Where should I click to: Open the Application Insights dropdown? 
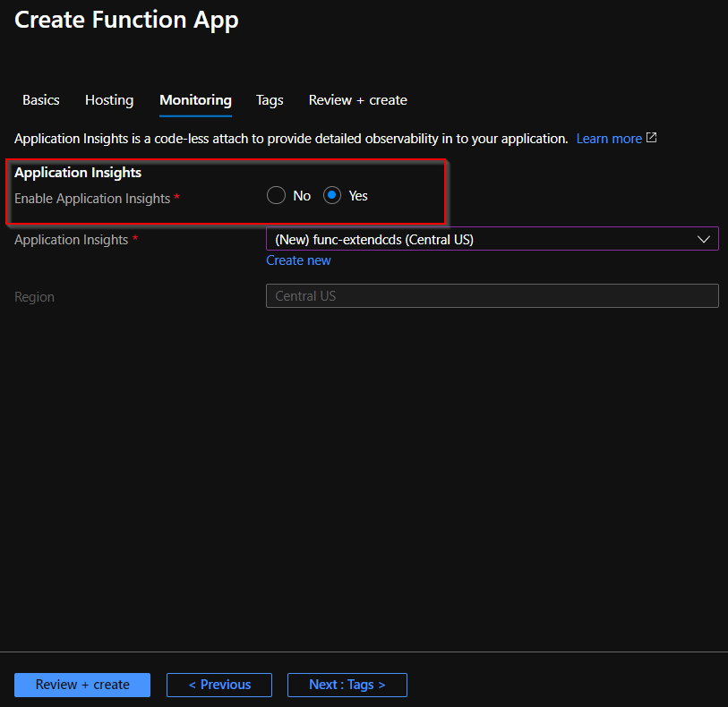[x=492, y=239]
